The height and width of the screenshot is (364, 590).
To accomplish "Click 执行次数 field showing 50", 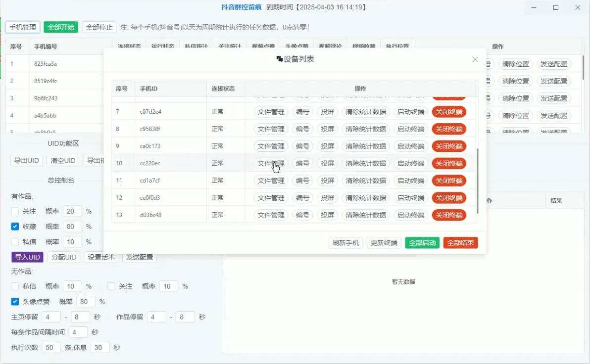I will [x=51, y=348].
